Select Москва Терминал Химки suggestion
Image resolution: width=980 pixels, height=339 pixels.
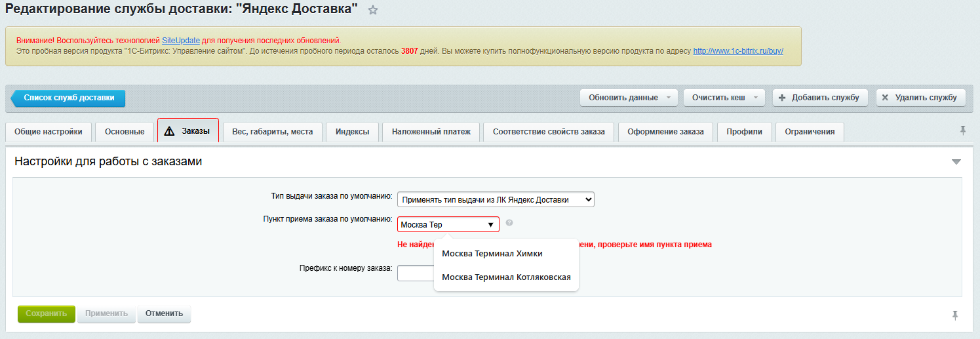(x=506, y=254)
